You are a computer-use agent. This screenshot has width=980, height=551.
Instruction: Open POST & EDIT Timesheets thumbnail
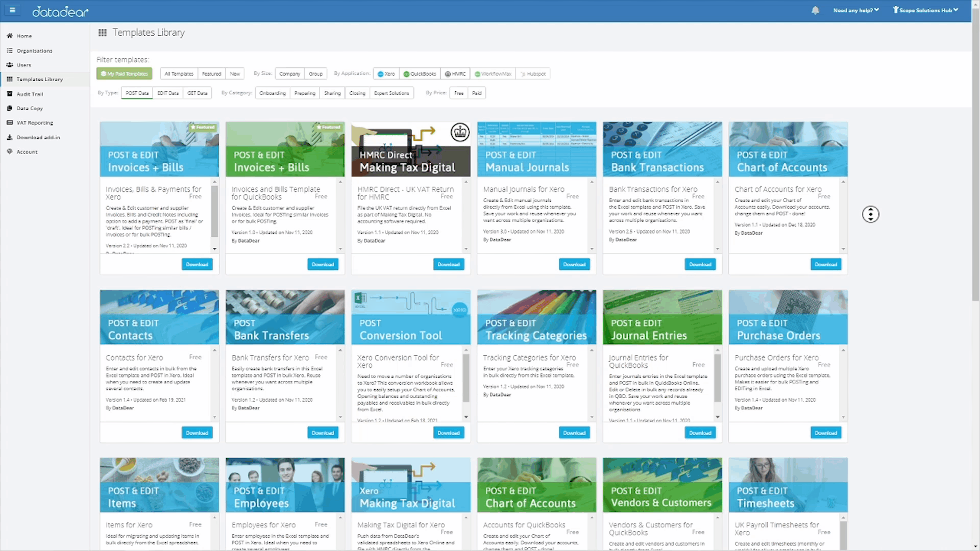(x=788, y=485)
